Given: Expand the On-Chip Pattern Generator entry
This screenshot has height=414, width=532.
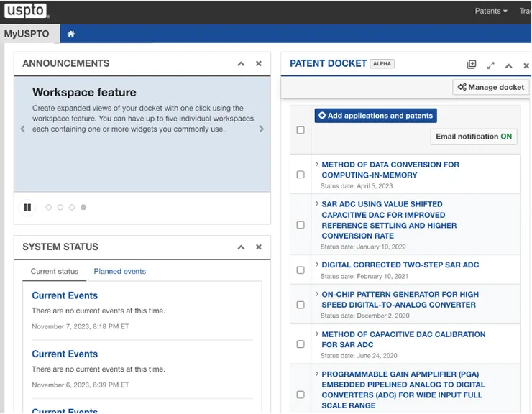Looking at the screenshot, I should coord(317,294).
